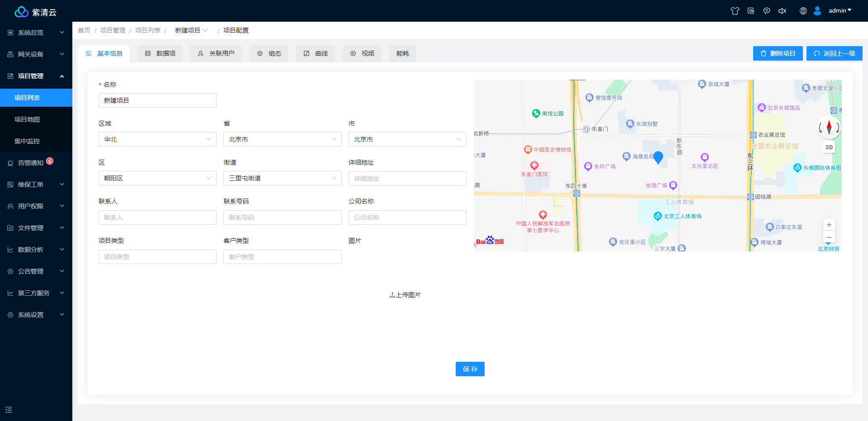The width and height of the screenshot is (868, 421).
Task: Open 项目地图 in the sidebar
Action: [36, 119]
